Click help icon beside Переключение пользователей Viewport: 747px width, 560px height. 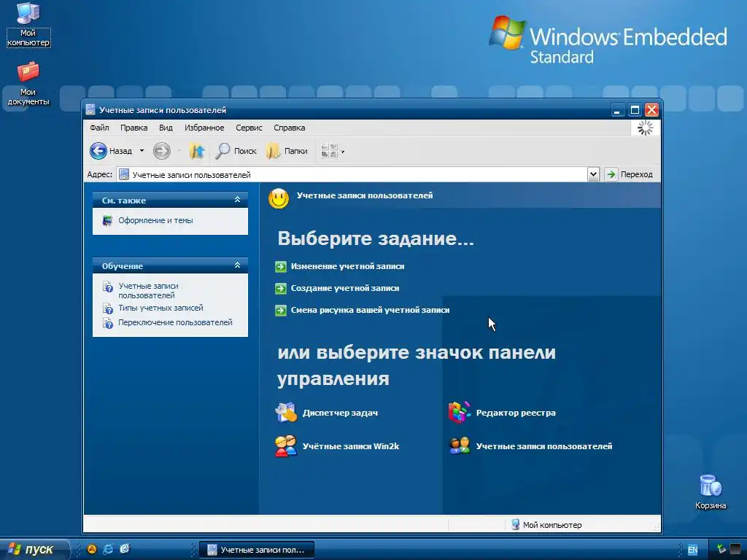tap(108, 323)
